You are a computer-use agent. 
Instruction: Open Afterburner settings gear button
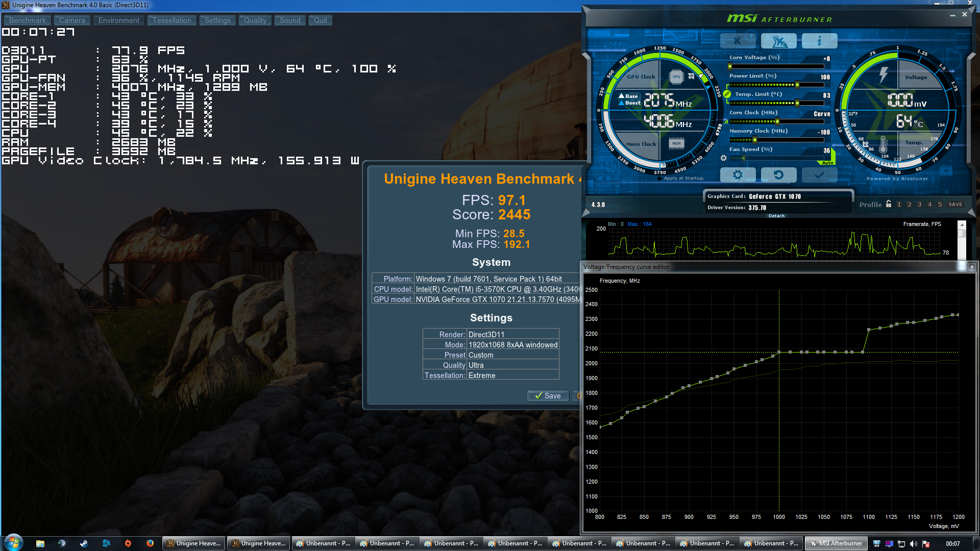[738, 175]
